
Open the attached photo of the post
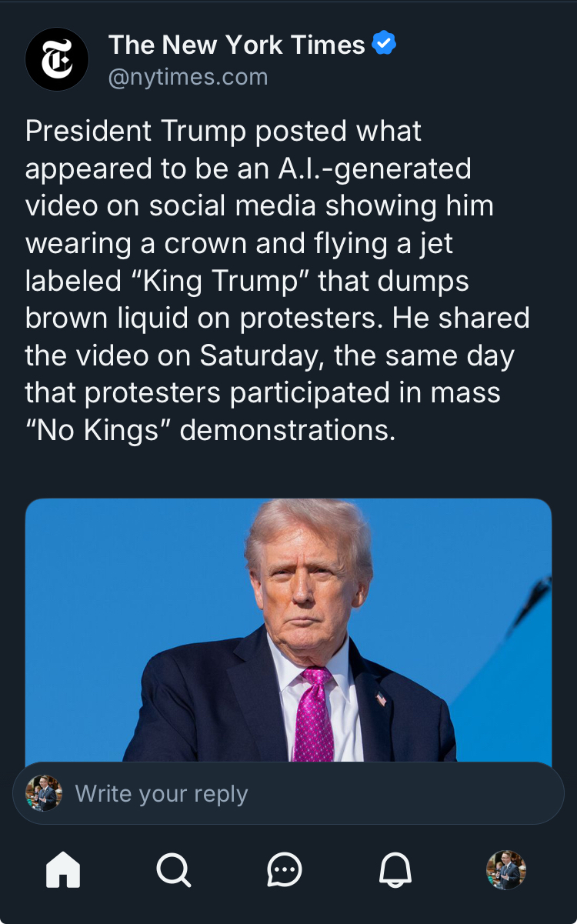pyautogui.click(x=288, y=631)
